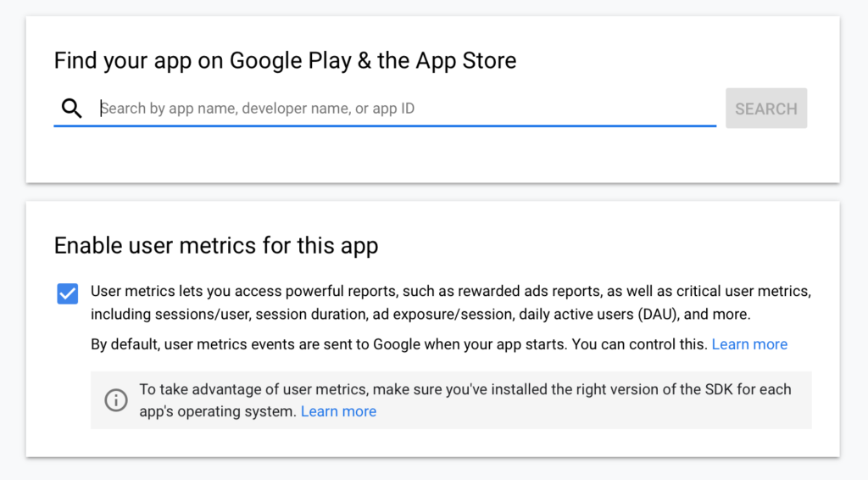This screenshot has width=868, height=480.
Task: Open Learn more link about SDK versions
Action: click(x=339, y=411)
